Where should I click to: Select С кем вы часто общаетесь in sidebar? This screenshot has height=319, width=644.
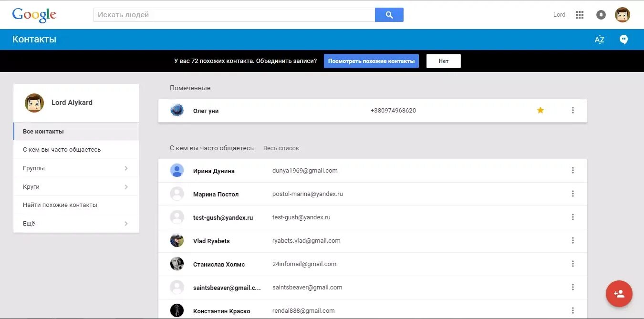(x=76, y=149)
